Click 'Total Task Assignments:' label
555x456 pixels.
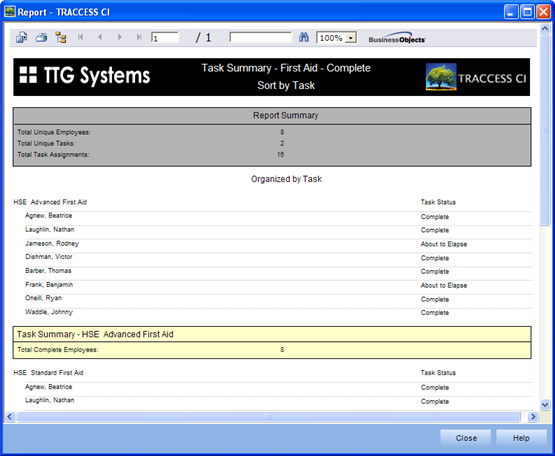[53, 155]
